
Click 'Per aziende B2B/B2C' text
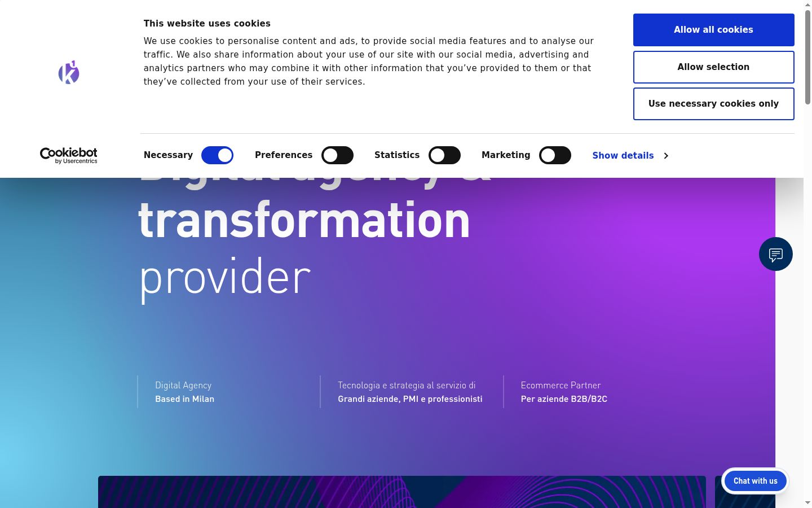click(564, 399)
